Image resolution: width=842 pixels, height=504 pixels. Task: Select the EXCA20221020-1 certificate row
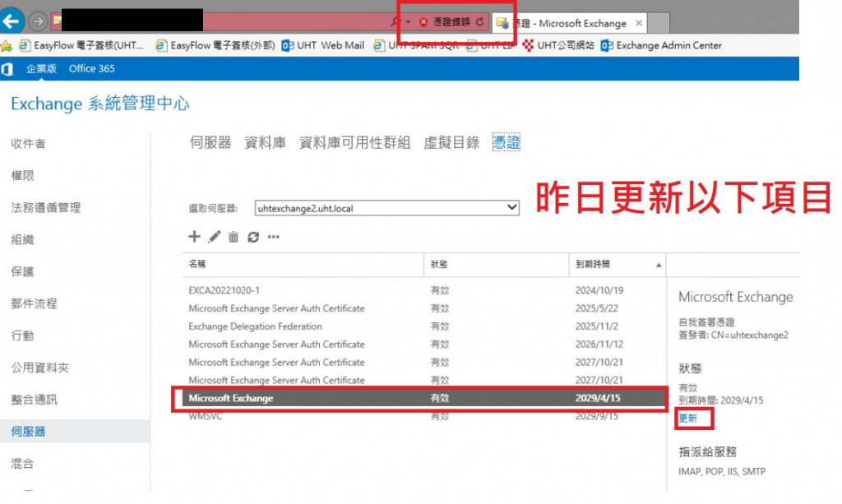[x=424, y=290]
